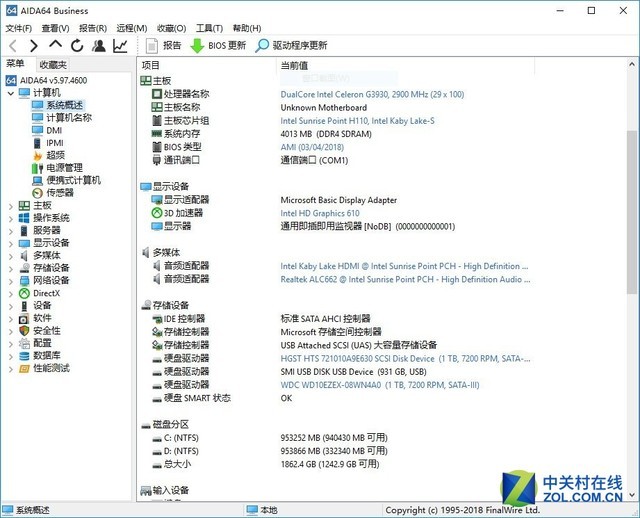Switch to the 收藏夹 tab
The height and width of the screenshot is (518, 640).
53,64
